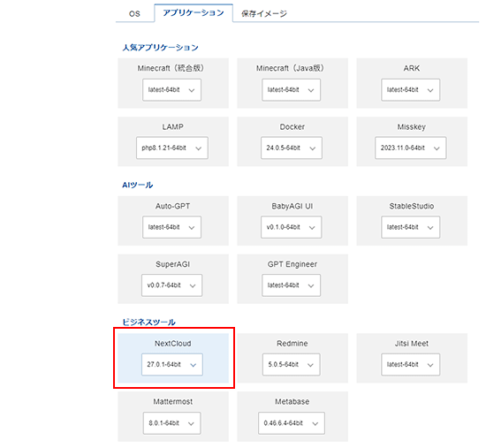Expand Docker 24.0.5-64bit dropdown

point(292,148)
